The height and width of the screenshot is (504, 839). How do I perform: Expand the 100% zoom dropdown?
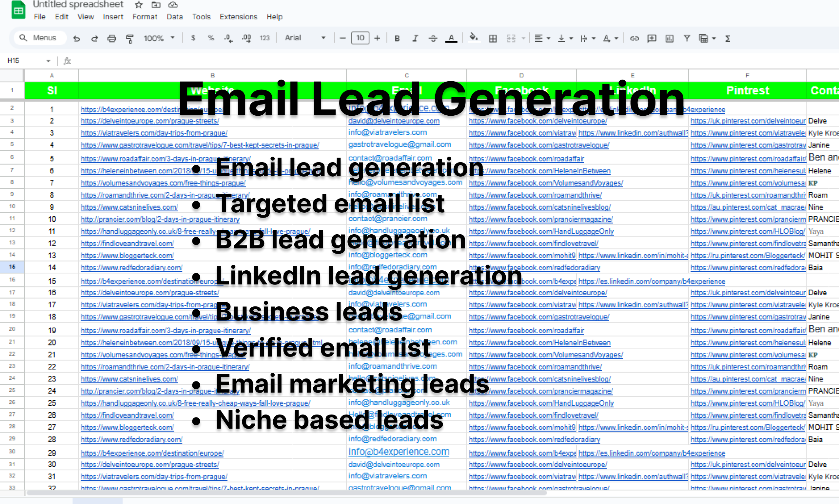(x=159, y=38)
